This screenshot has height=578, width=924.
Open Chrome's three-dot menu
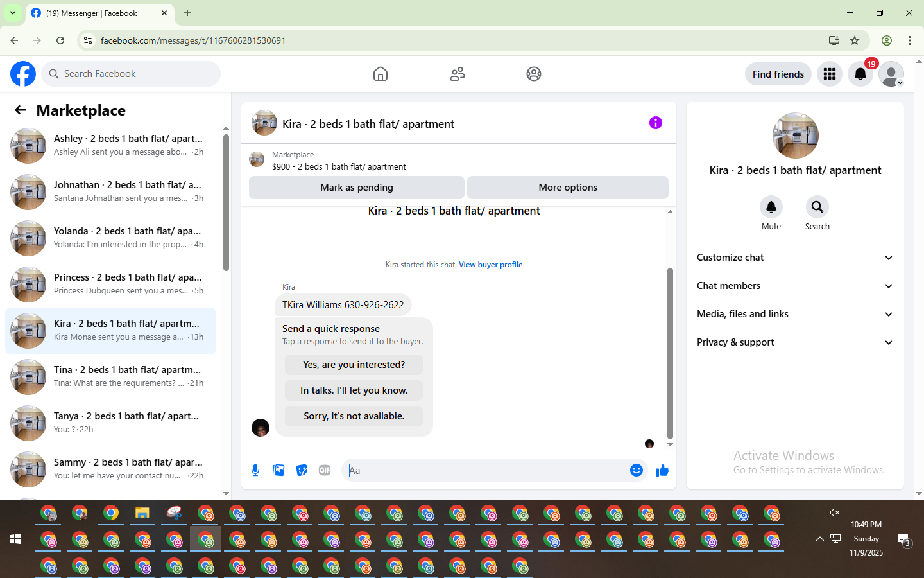[910, 40]
